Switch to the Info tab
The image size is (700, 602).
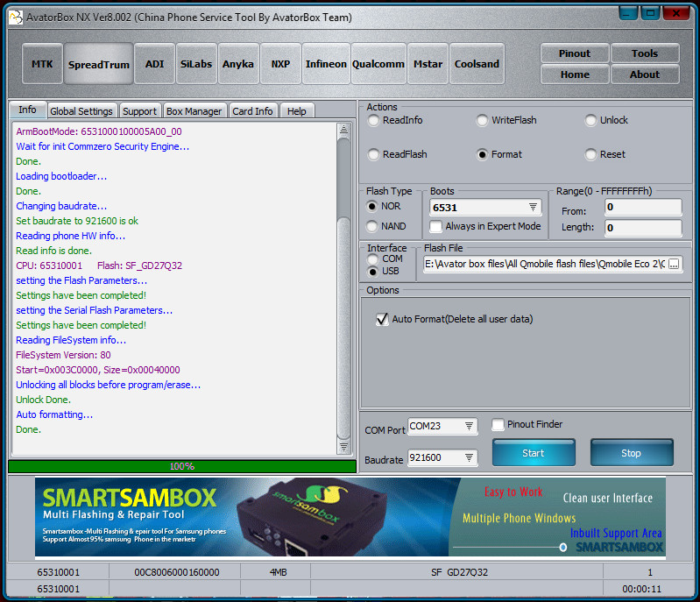[28, 110]
